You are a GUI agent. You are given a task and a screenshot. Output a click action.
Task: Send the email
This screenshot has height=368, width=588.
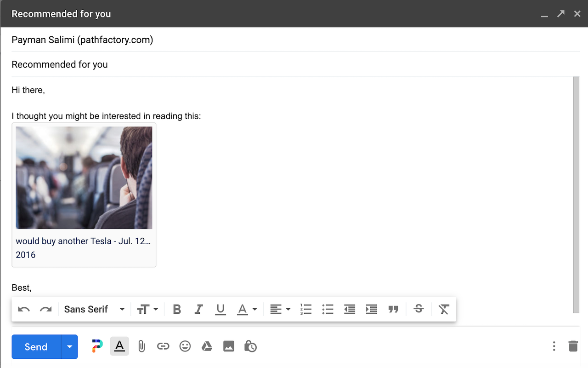pos(35,346)
